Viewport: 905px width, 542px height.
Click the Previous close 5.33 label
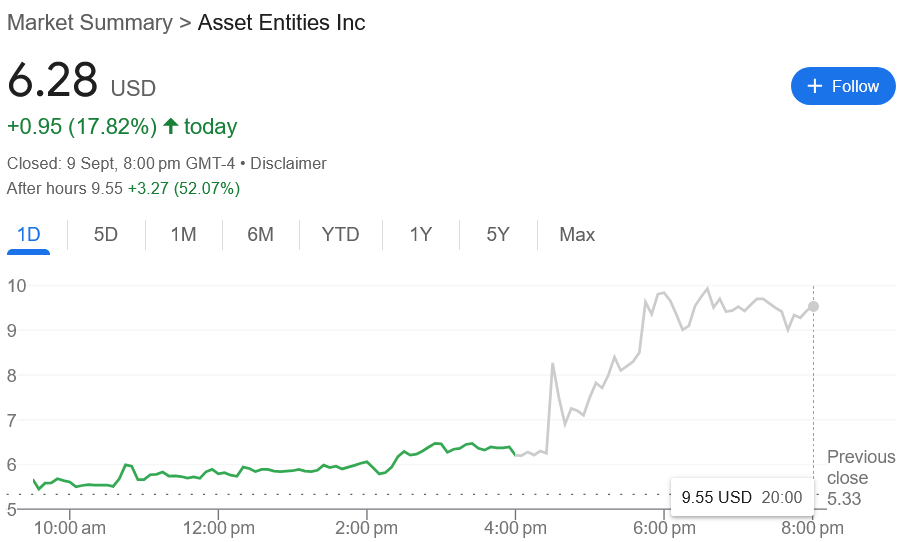[x=860, y=477]
